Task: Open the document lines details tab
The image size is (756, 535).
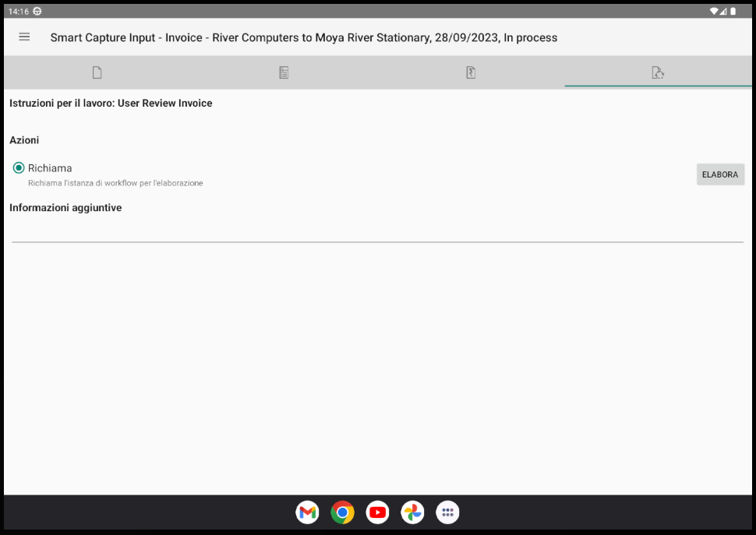Action: (x=284, y=72)
